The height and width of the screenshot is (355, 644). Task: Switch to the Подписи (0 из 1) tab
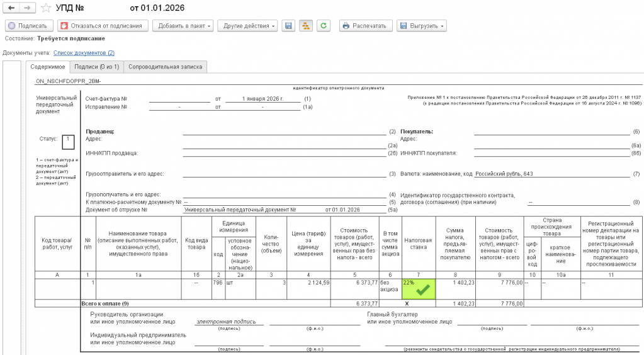pos(96,67)
